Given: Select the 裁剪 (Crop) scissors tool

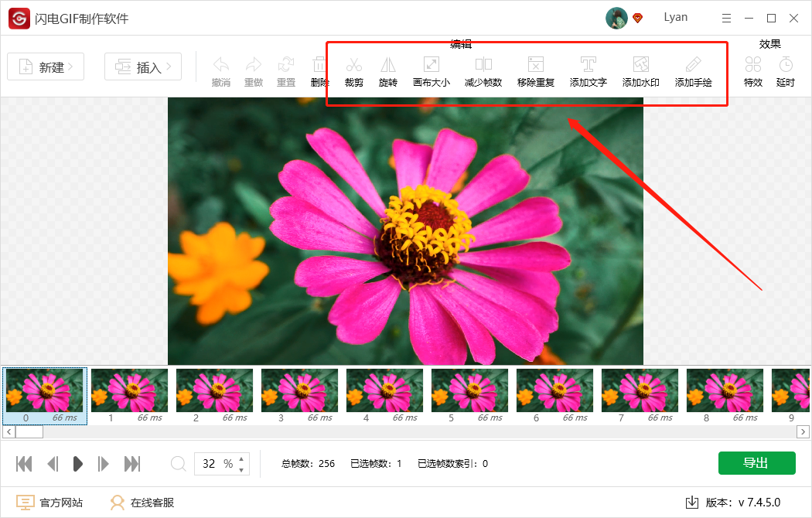Looking at the screenshot, I should pyautogui.click(x=354, y=71).
